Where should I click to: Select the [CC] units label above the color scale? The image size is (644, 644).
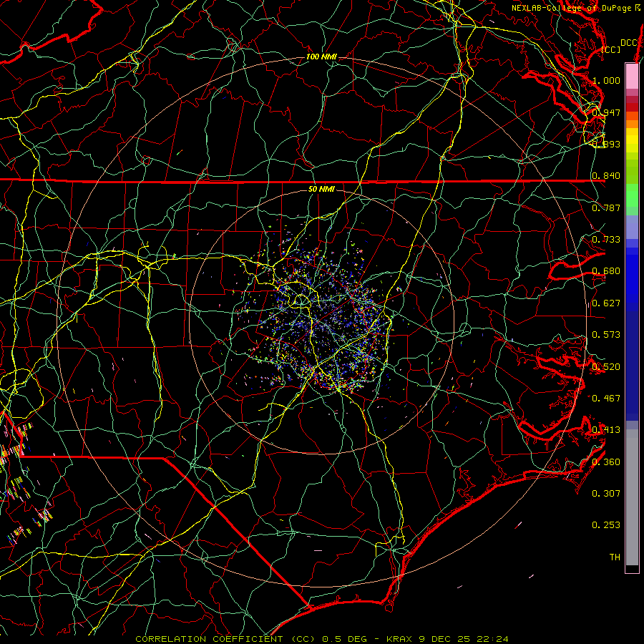(x=611, y=49)
